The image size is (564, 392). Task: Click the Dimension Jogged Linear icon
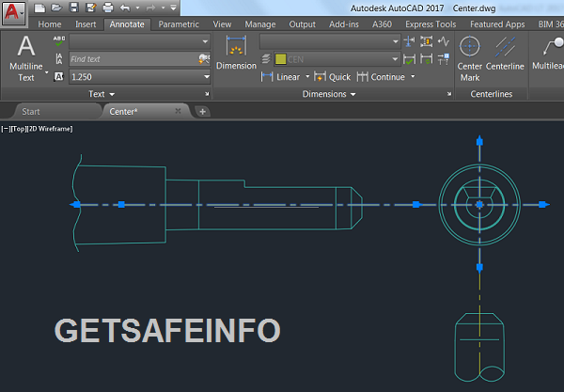(x=444, y=41)
